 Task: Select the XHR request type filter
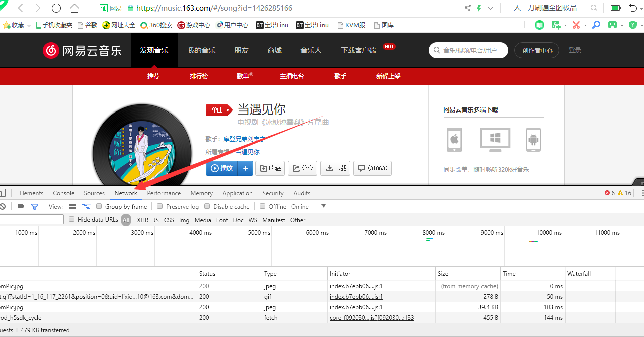pyautogui.click(x=142, y=220)
